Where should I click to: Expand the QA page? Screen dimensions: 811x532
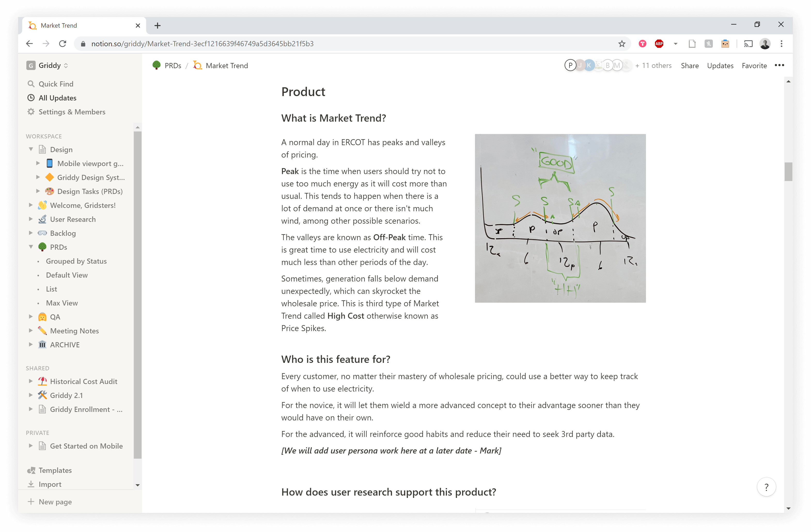(31, 317)
